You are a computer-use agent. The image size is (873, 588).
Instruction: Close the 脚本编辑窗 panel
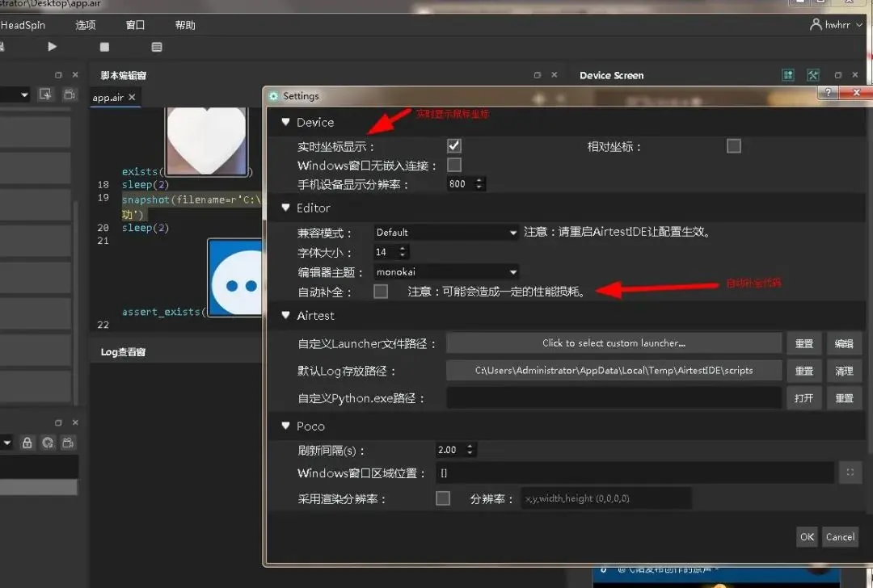(x=554, y=74)
